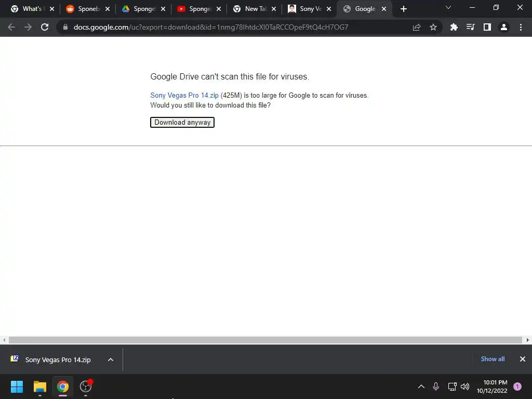Close the Google Drive Sponge tab

click(x=163, y=9)
